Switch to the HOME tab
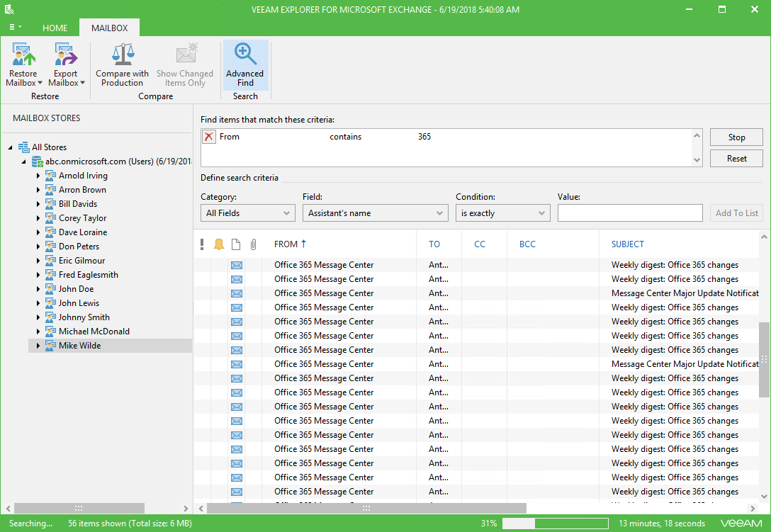Viewport: 771px width, 532px height. point(55,28)
